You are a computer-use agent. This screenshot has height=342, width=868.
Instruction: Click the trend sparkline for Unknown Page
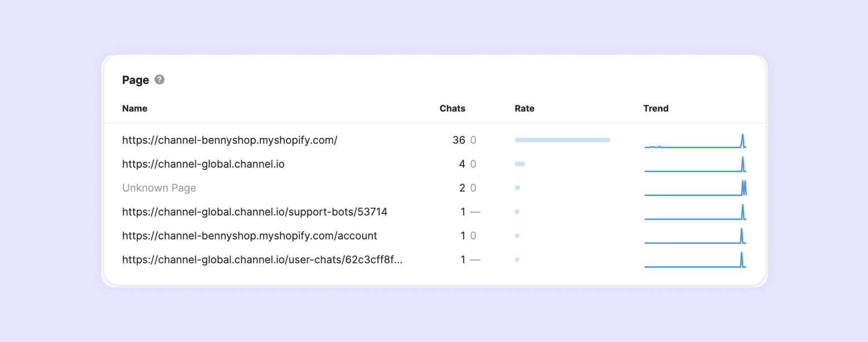[695, 189]
